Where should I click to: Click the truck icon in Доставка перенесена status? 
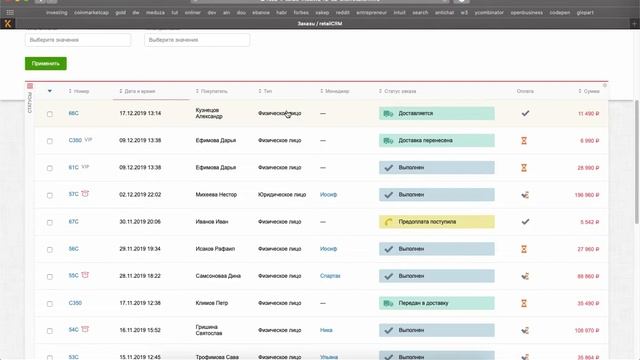(388, 140)
